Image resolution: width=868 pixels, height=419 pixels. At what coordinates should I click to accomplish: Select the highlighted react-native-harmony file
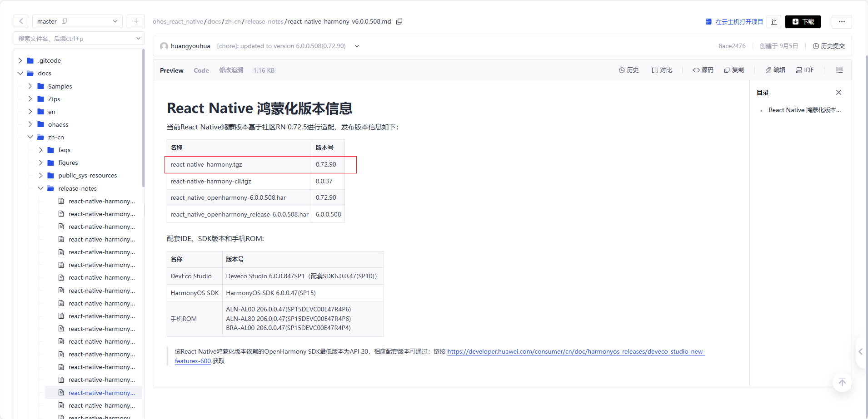click(94, 393)
